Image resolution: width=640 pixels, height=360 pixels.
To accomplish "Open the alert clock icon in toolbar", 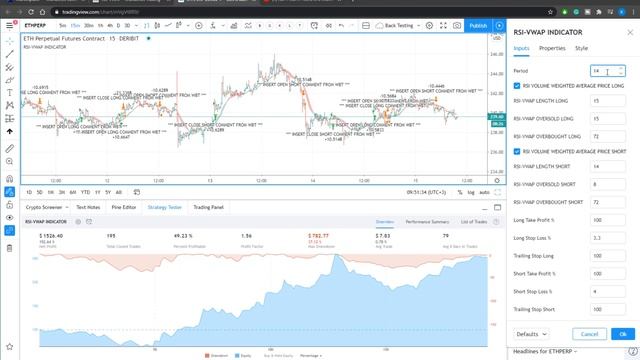I will click(x=314, y=25).
